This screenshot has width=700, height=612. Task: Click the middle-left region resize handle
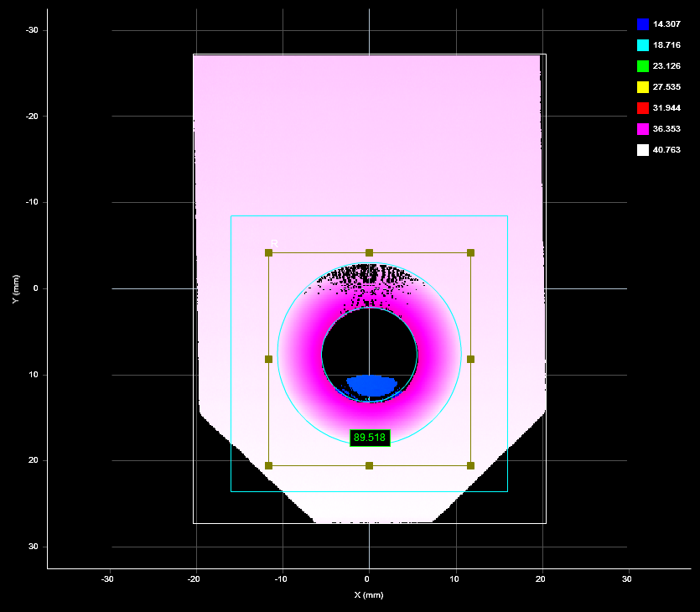[x=269, y=360]
